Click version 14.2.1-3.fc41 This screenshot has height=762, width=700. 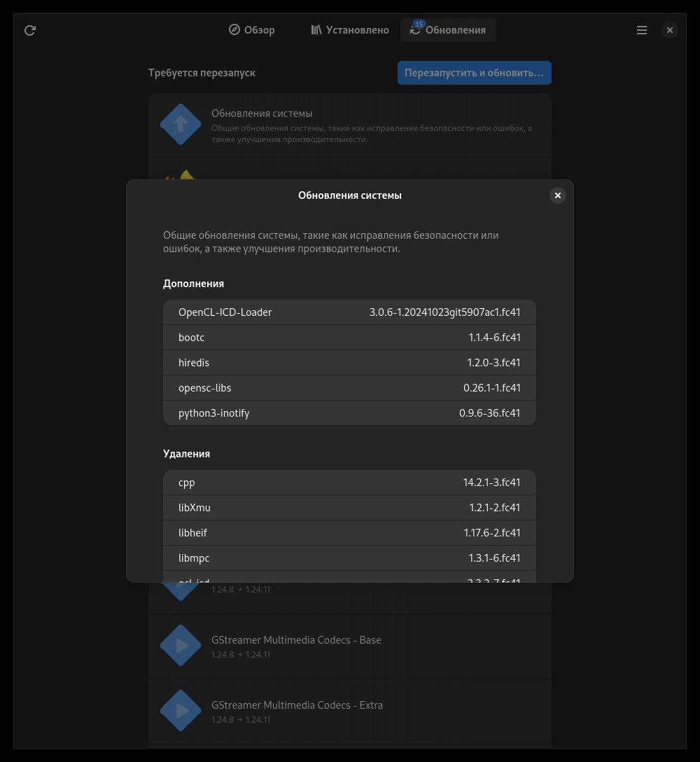(491, 482)
